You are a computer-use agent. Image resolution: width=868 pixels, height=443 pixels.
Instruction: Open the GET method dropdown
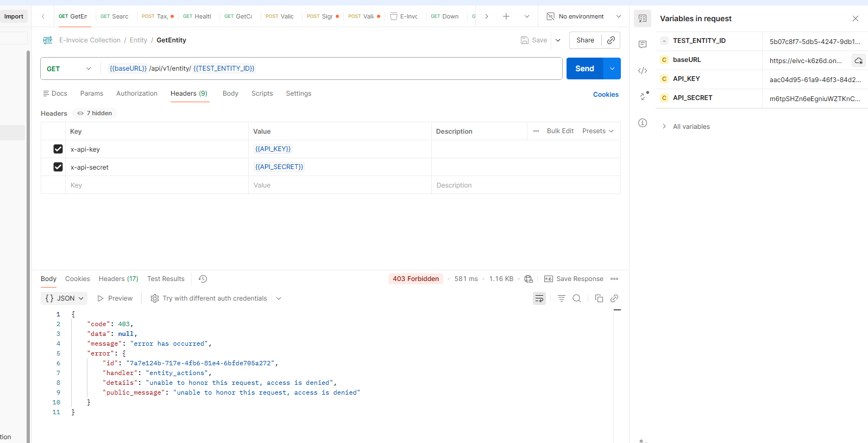point(69,69)
